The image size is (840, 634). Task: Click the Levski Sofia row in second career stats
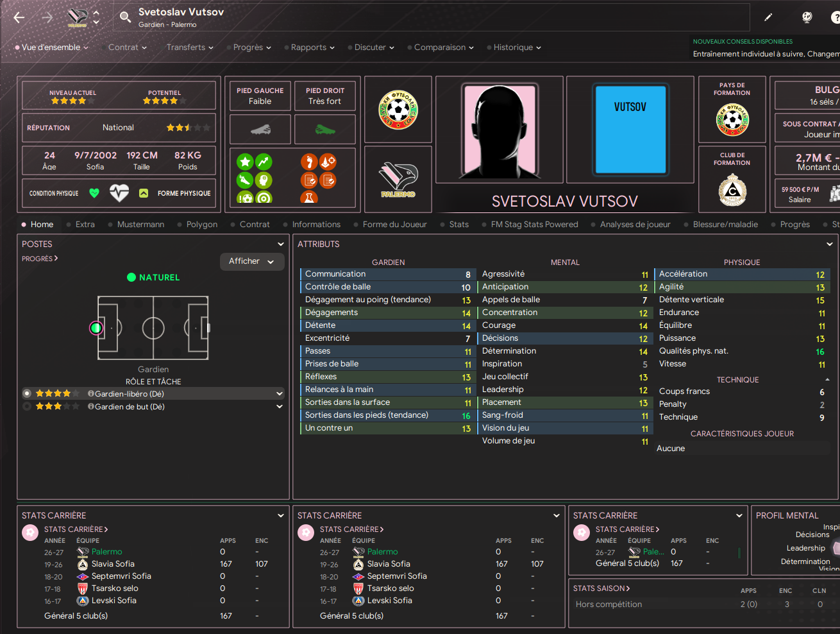coord(430,601)
